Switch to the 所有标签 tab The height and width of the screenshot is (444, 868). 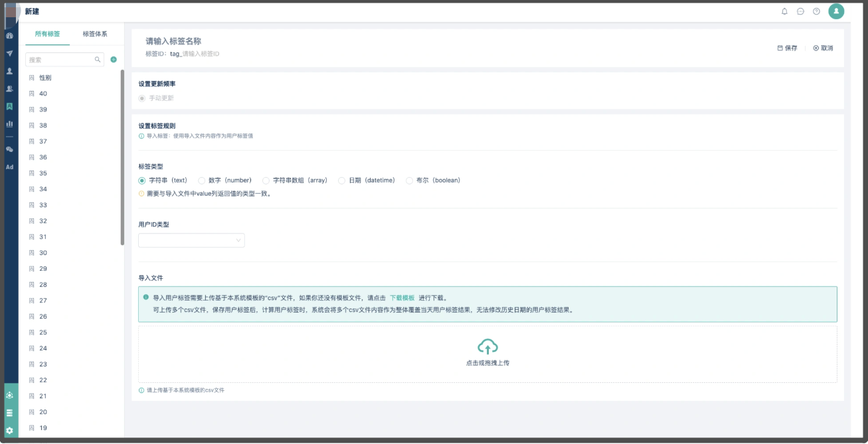(47, 34)
